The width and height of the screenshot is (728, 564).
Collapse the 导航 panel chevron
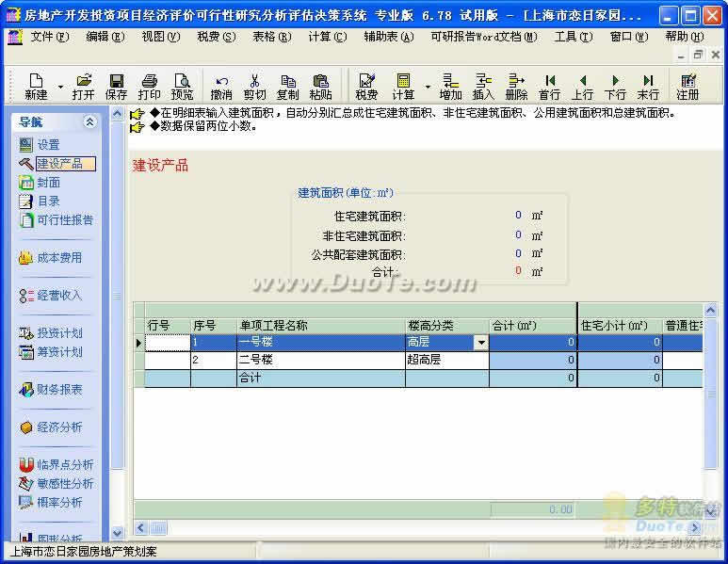[89, 122]
